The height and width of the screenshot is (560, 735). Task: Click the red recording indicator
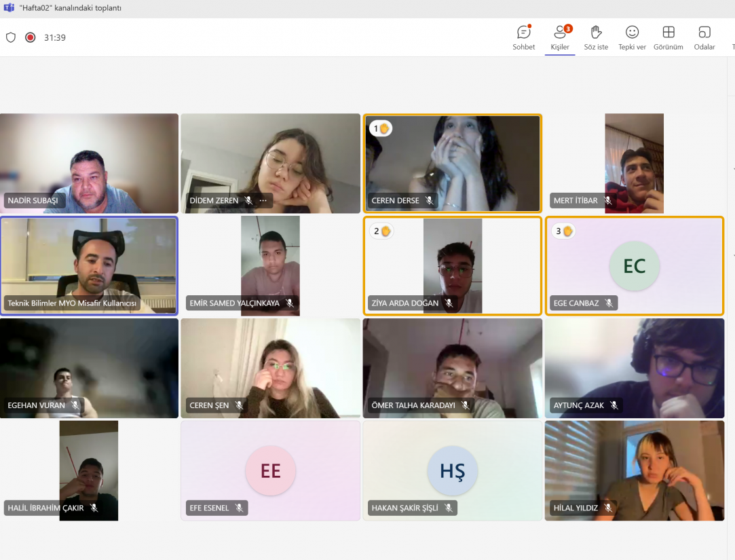[31, 37]
